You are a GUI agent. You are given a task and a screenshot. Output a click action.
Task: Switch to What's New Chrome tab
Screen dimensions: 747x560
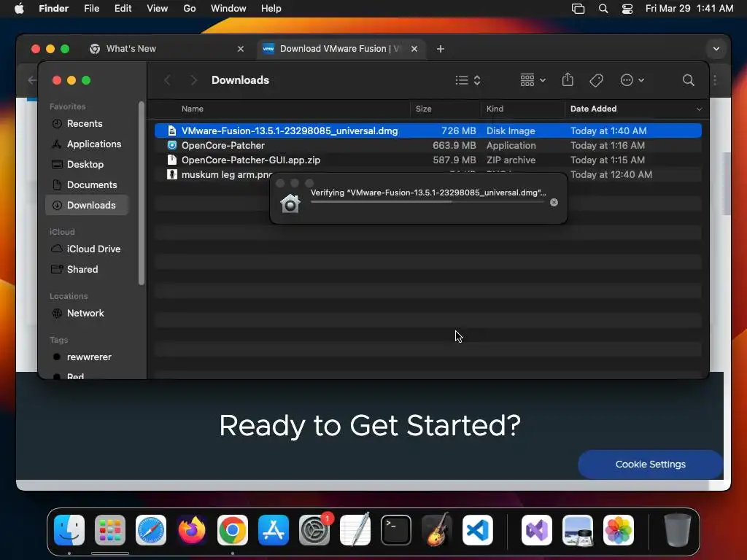click(x=167, y=49)
